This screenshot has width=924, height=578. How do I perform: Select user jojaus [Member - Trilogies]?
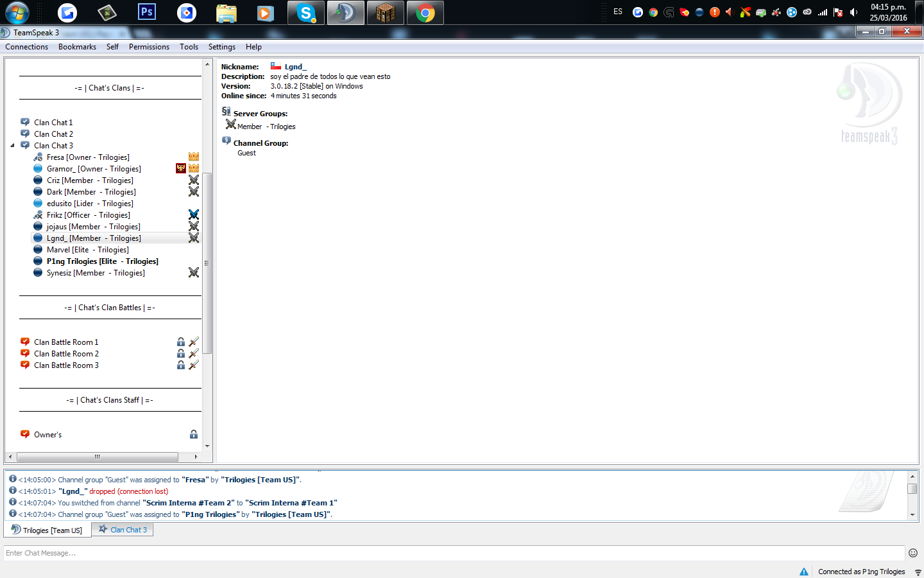(93, 227)
